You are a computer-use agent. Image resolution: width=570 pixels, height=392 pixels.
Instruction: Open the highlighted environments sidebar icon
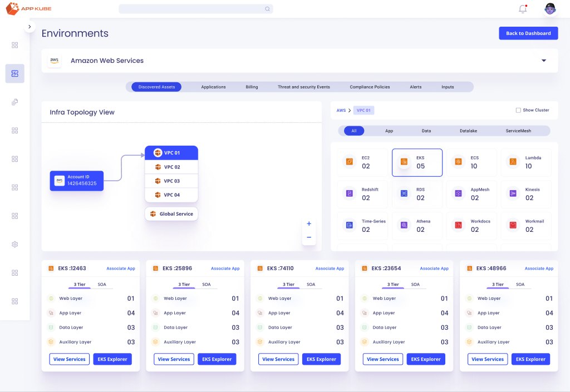(x=15, y=74)
